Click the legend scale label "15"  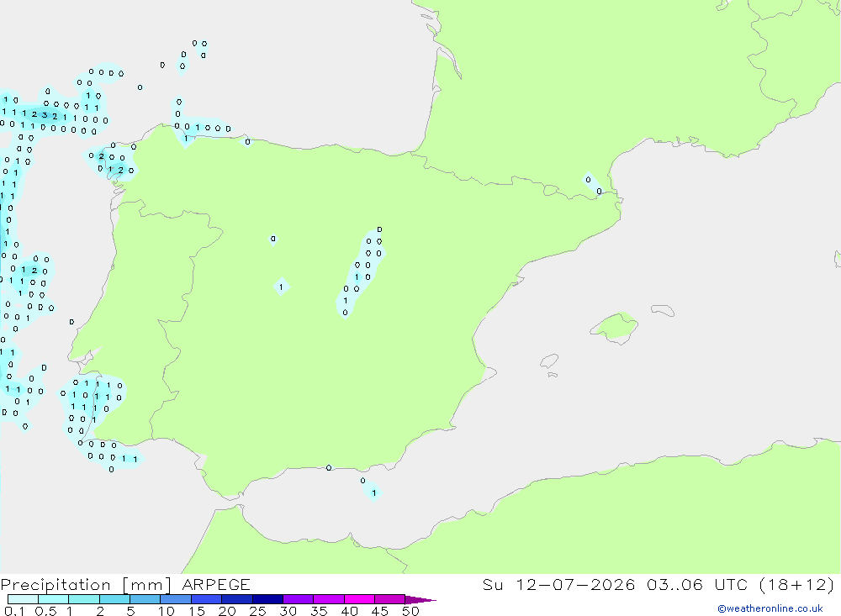pyautogui.click(x=197, y=611)
